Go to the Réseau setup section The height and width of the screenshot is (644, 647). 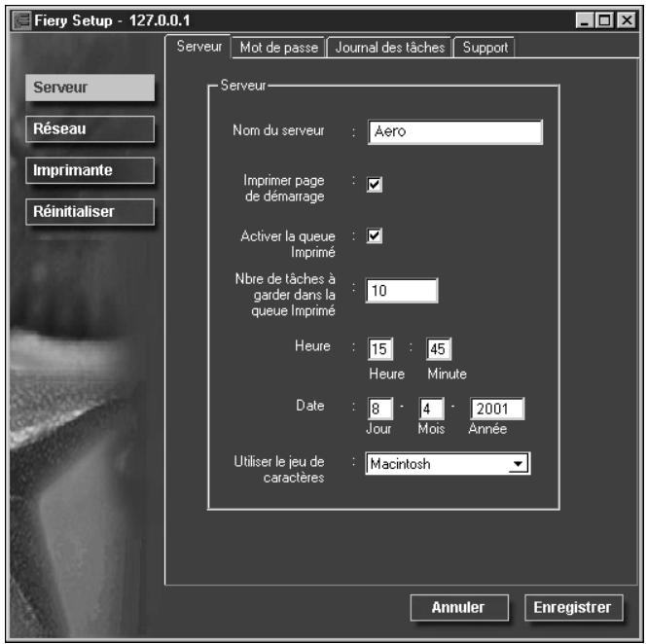[90, 129]
